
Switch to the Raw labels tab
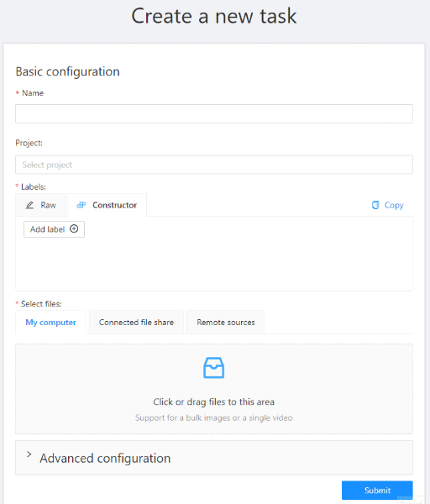pos(40,205)
